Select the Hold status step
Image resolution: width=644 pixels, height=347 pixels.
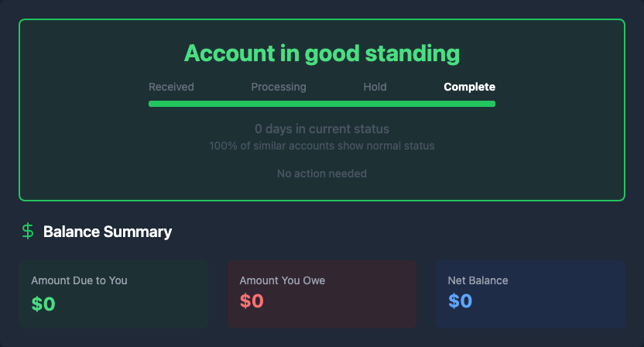pyautogui.click(x=375, y=87)
